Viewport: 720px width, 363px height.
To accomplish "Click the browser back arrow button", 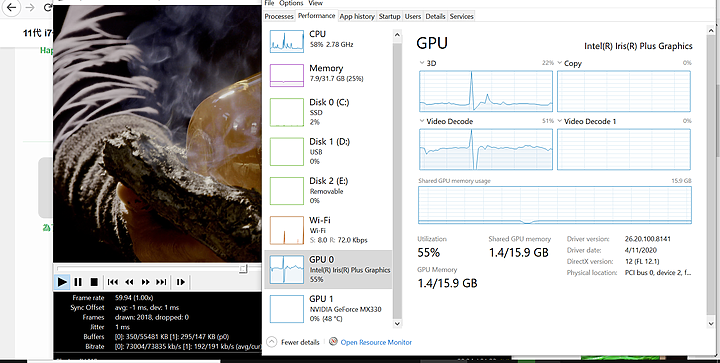I will (11, 7).
